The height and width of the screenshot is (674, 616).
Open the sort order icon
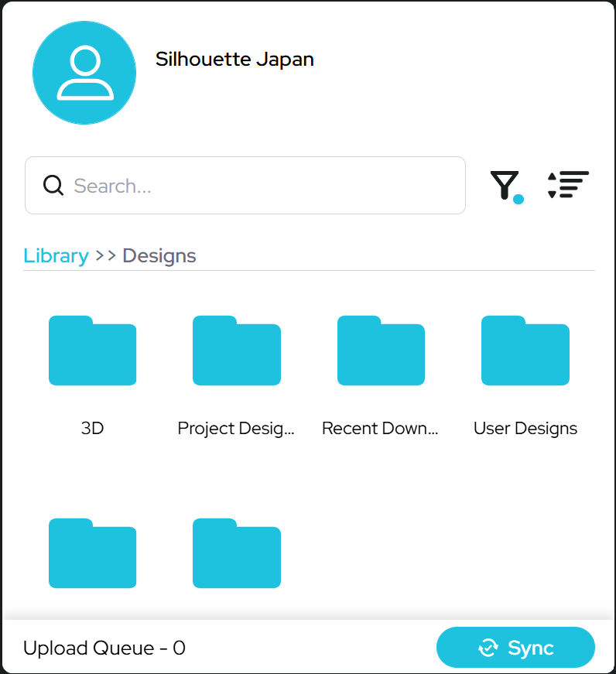tap(568, 185)
